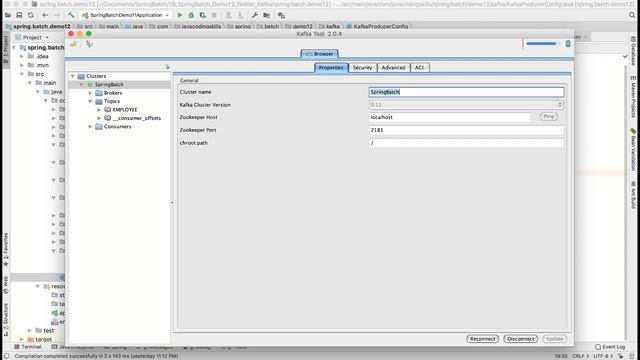Viewport: 640px width, 360px height.
Task: Click the Zookeeper Host field
Action: (449, 117)
